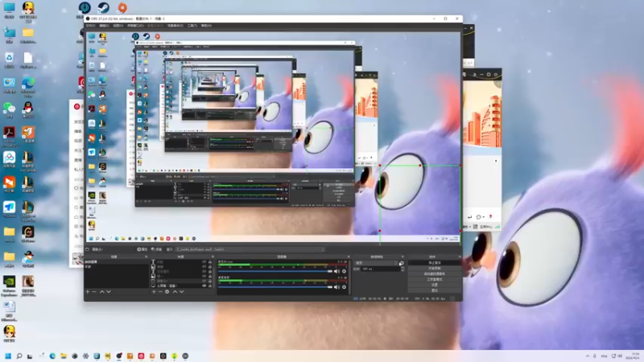Toggle lock on the bottom display capture source

click(x=210, y=286)
